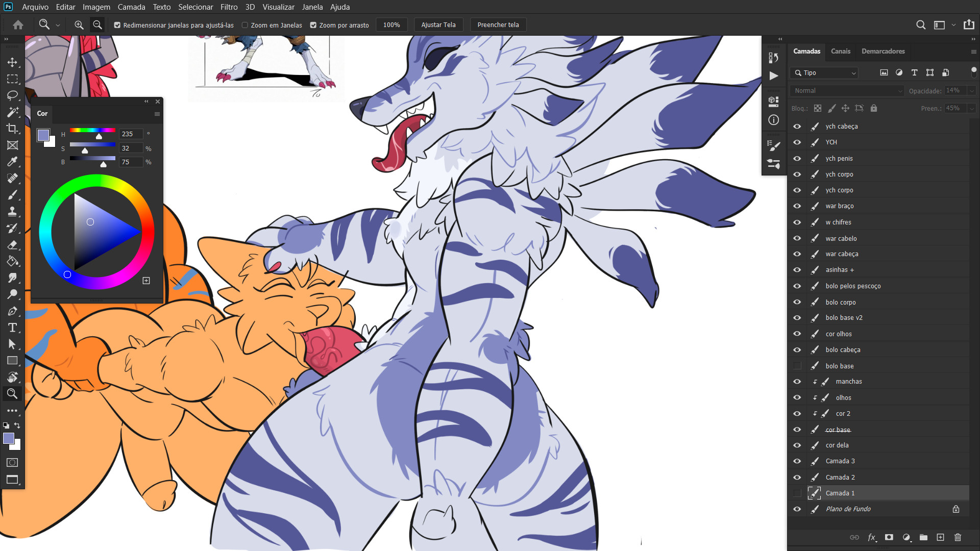This screenshot has width=980, height=551.
Task: Click the hue slider in Cor panel
Action: [92, 131]
